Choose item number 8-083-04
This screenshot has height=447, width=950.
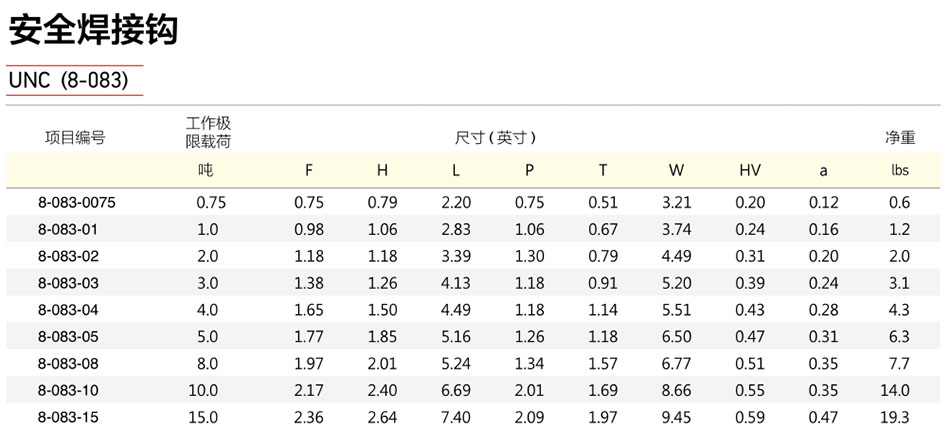(x=68, y=310)
